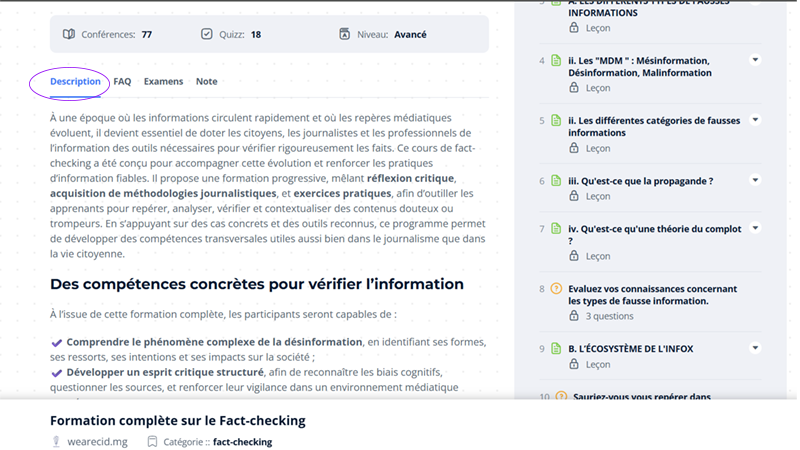The image size is (800, 450).
Task: Click checkmark beside 'Développer un esprit critique'
Action: click(x=57, y=373)
